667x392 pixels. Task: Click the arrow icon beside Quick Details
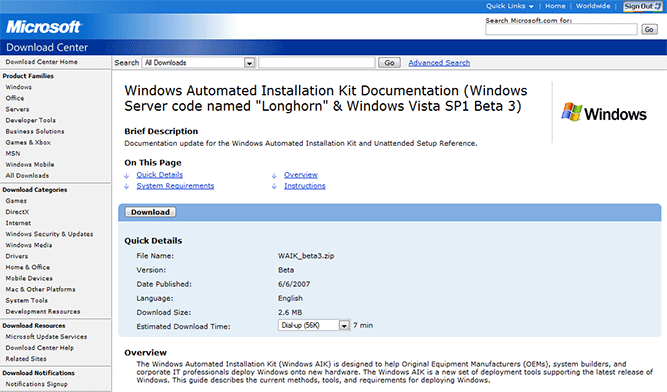point(127,175)
